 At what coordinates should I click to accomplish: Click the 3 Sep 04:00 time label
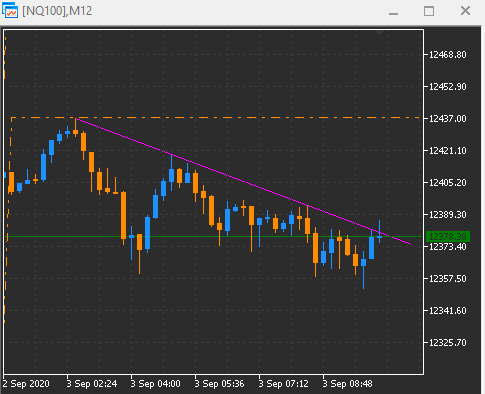click(x=155, y=384)
